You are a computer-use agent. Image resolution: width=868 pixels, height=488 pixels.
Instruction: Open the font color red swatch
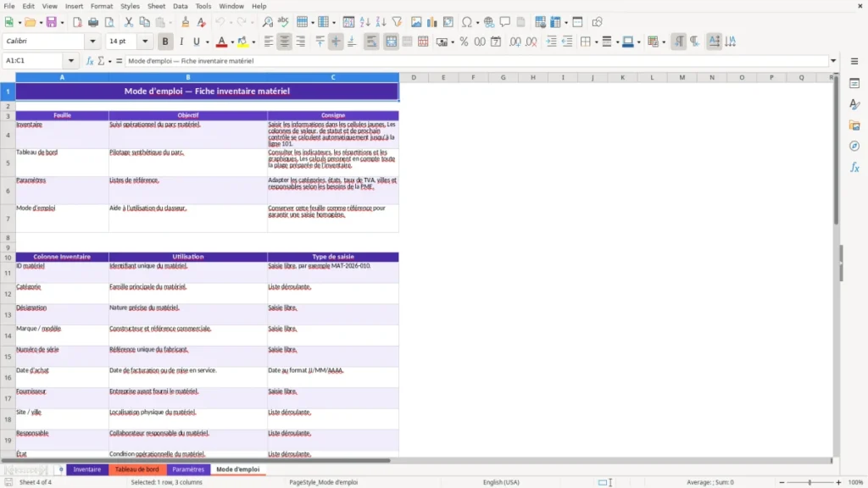point(221,42)
